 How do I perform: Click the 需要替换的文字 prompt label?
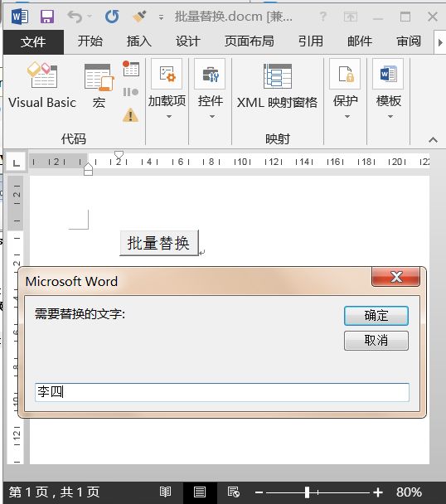pos(80,313)
